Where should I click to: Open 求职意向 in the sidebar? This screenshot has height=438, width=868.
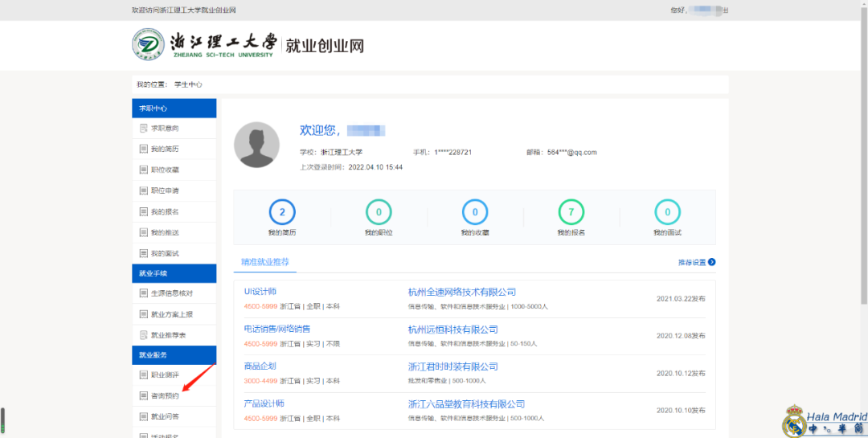165,129
